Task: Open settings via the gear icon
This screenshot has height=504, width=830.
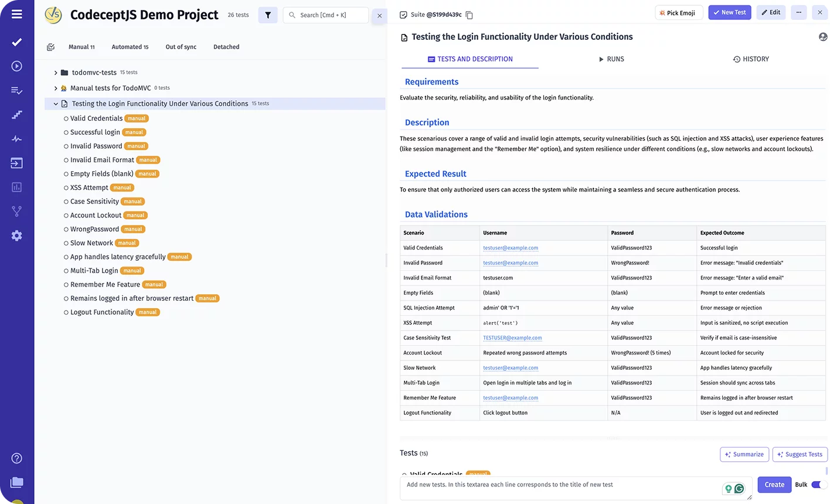Action: click(16, 236)
